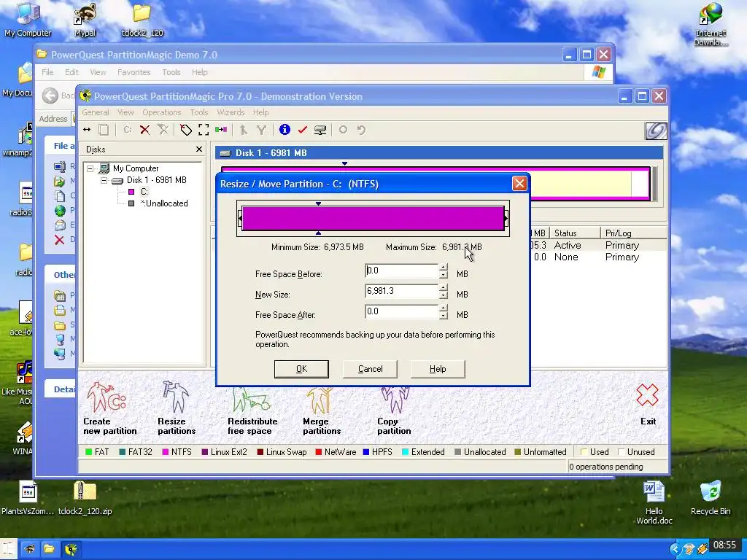Click the Disk 1 - 6981 MB header bar
The height and width of the screenshot is (560, 747).
(438, 153)
